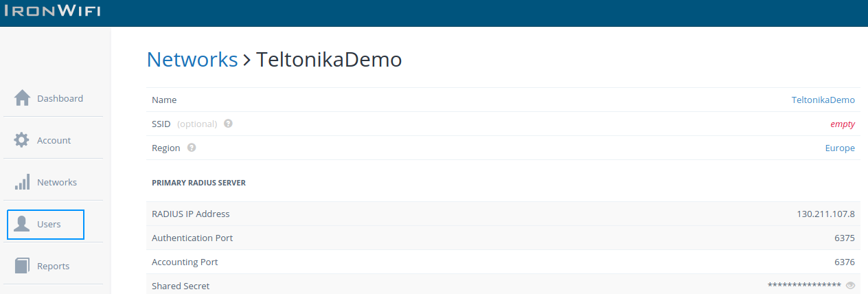
Task: Select the Users sidebar item
Action: [49, 224]
